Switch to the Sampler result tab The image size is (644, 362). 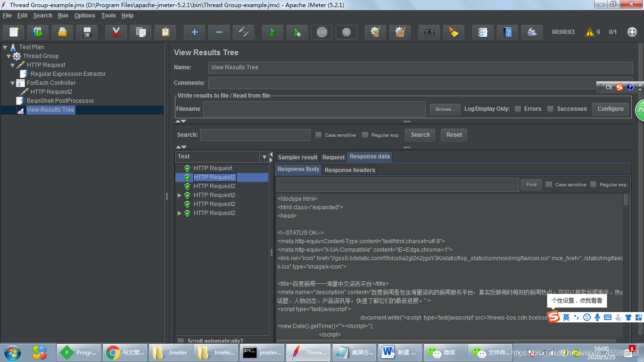(297, 157)
